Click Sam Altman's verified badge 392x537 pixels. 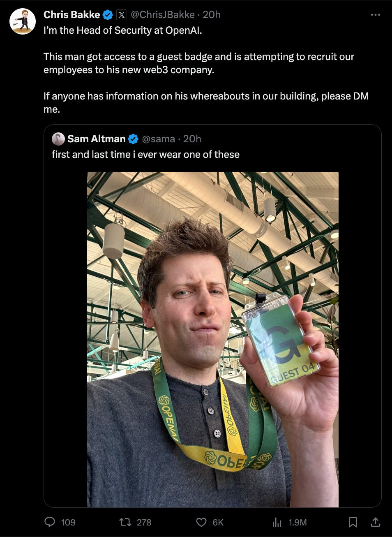click(133, 139)
